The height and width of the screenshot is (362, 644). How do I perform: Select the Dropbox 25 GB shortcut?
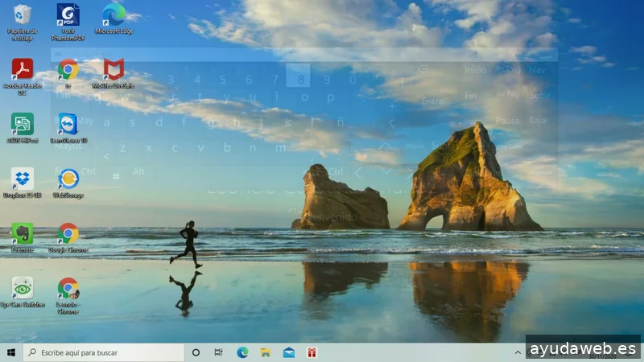pos(23,183)
